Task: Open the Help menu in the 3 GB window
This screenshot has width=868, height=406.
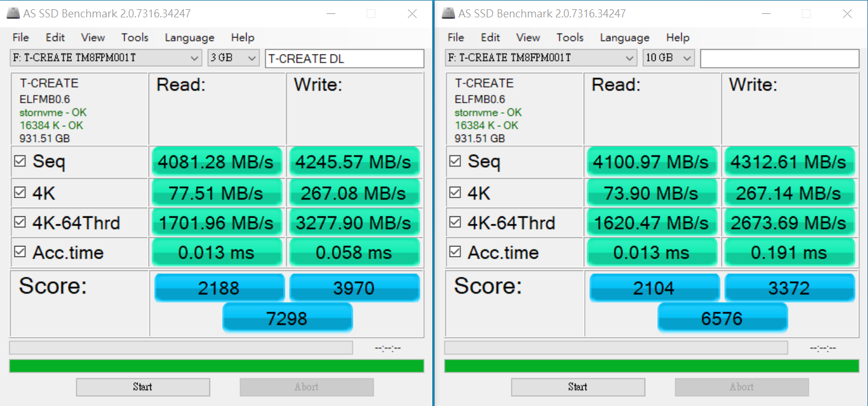Action: coord(243,38)
